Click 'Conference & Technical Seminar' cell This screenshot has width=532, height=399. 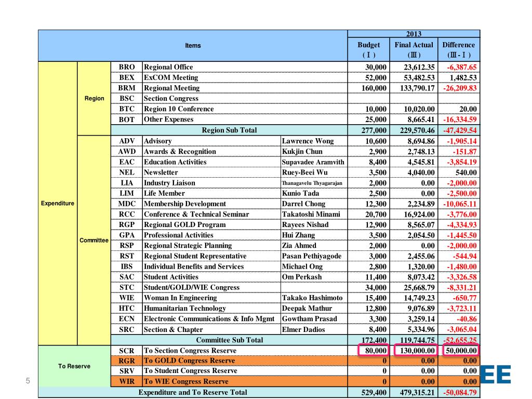[x=212, y=215]
